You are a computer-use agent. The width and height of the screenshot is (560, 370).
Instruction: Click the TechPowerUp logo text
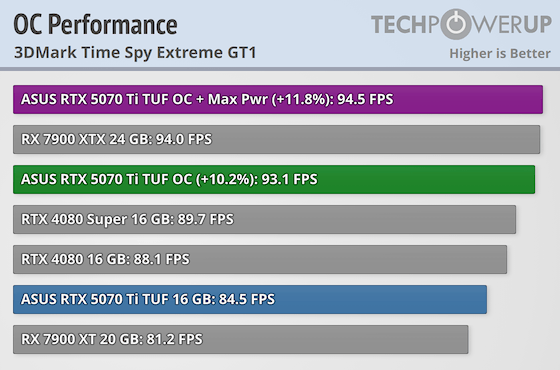click(461, 24)
